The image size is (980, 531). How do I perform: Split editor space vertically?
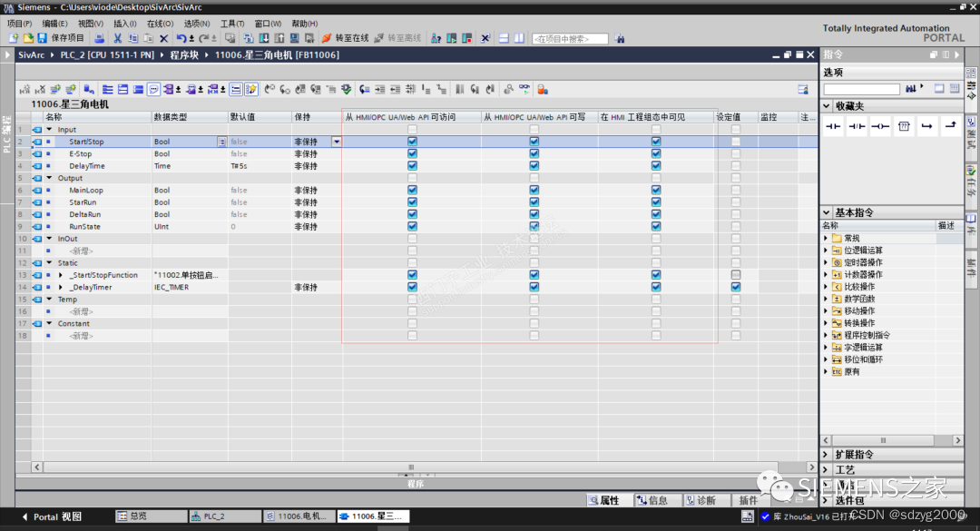519,38
